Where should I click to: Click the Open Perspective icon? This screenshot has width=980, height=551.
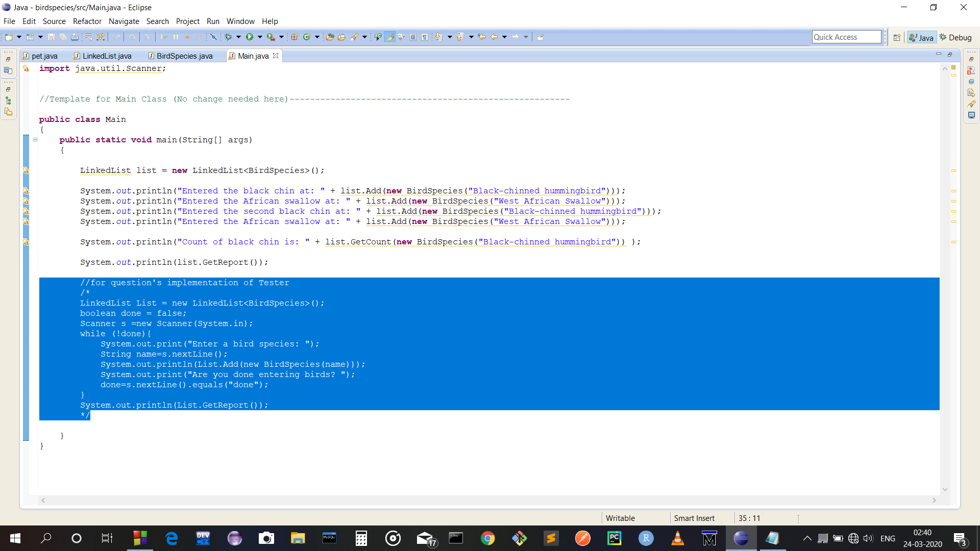897,37
